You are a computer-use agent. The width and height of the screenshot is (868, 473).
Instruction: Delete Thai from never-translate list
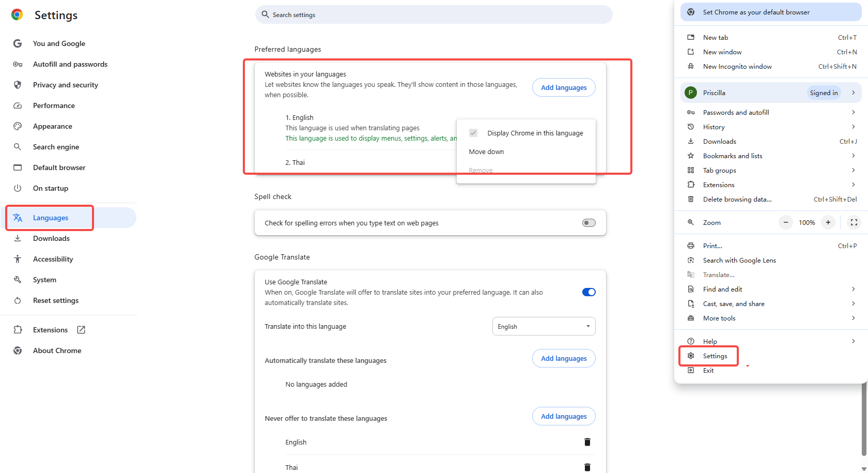point(587,467)
